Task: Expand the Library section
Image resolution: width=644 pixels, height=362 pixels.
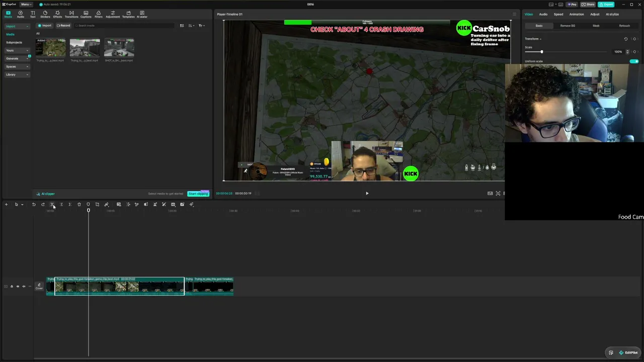Action: 18,74
